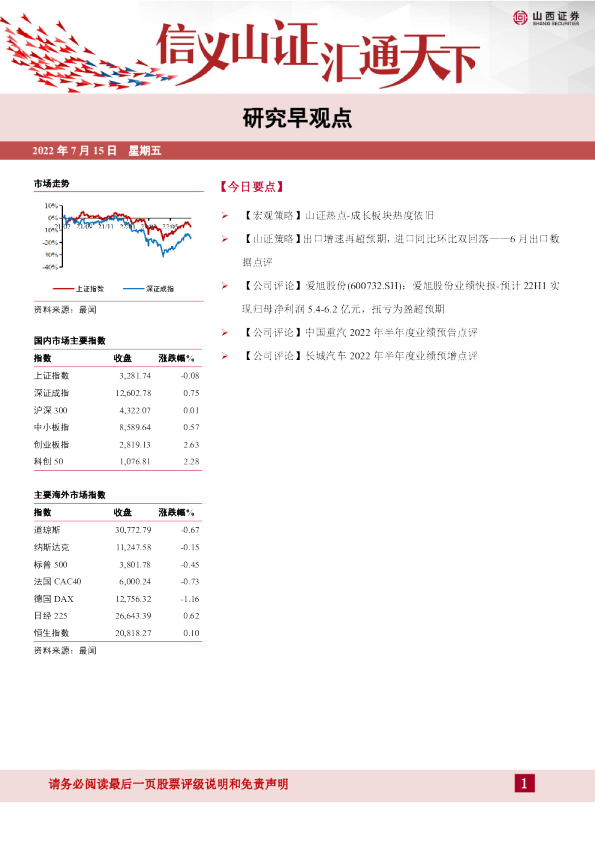This screenshot has height=842, width=595.
Task: Click the page number 1 box
Action: click(x=524, y=783)
